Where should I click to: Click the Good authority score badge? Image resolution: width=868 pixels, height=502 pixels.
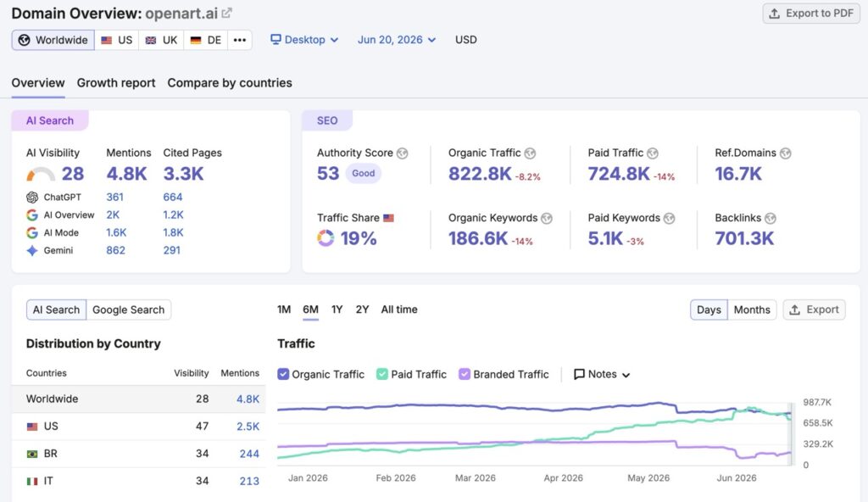pos(363,174)
